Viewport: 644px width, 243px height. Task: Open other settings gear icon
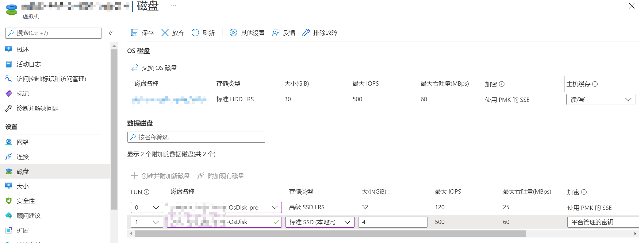tap(233, 33)
